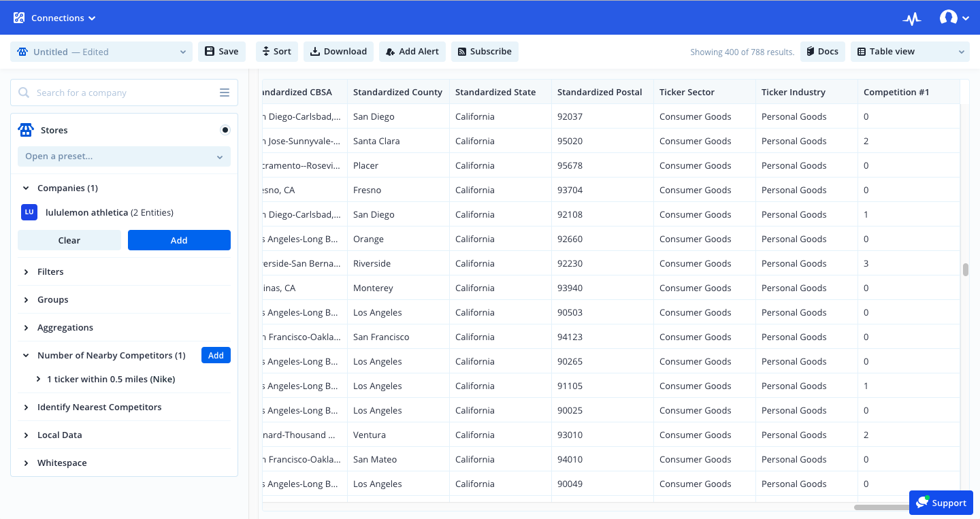Open the Docs link
This screenshot has width=980, height=519.
[x=823, y=52]
